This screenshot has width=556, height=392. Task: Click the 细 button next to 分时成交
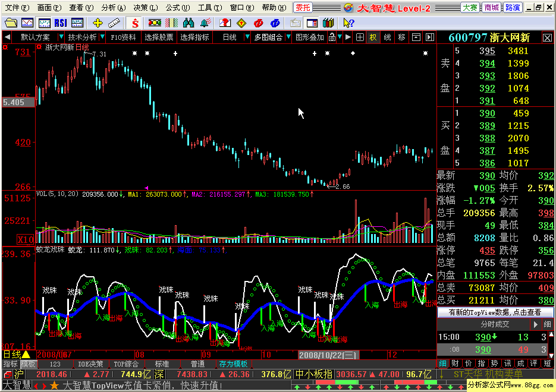(x=548, y=324)
